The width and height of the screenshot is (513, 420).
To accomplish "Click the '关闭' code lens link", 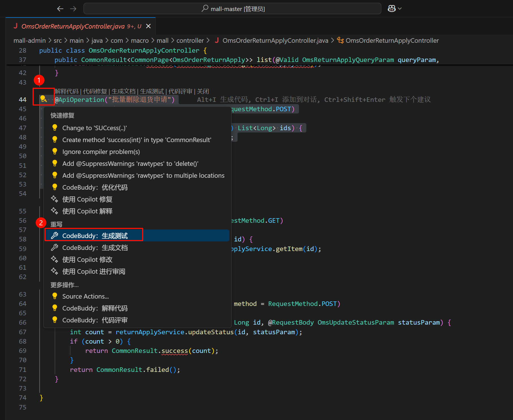I will click(x=203, y=91).
